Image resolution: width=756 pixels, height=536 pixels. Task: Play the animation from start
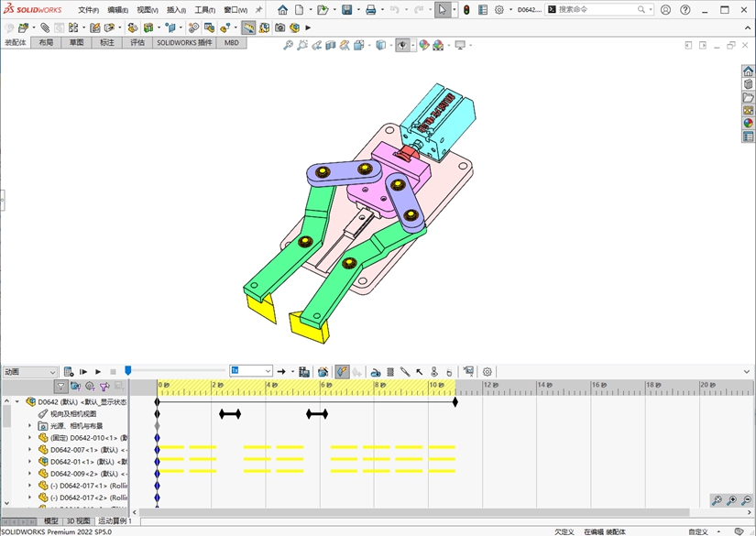point(83,372)
